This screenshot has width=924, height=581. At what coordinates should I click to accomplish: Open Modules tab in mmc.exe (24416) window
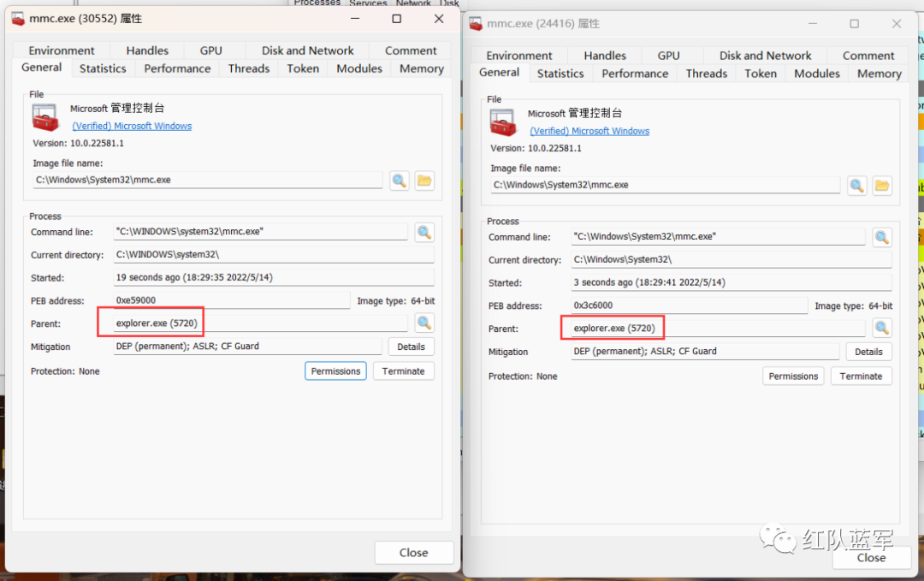(x=817, y=74)
